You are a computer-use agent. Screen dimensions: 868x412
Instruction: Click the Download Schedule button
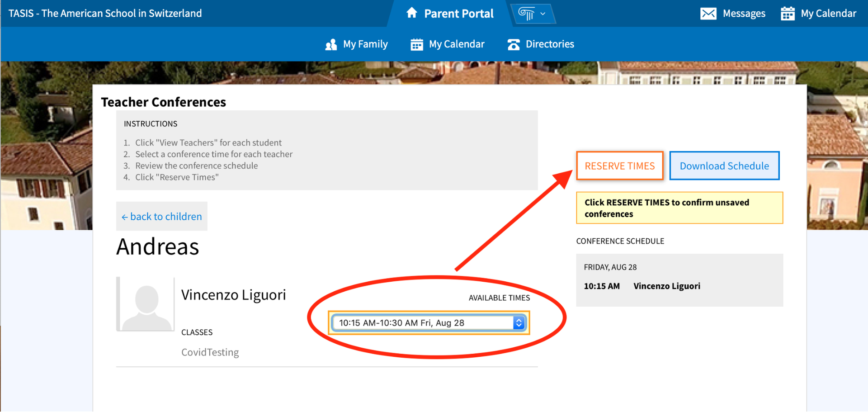(x=724, y=166)
